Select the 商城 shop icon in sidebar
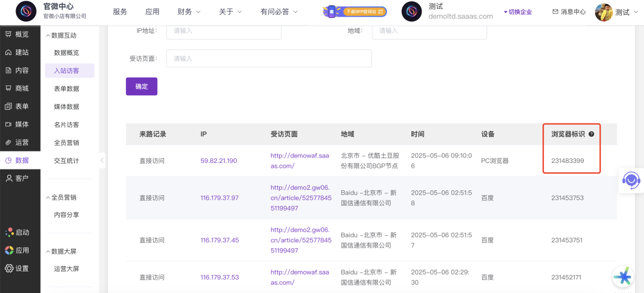This screenshot has width=644, height=293. (9, 88)
